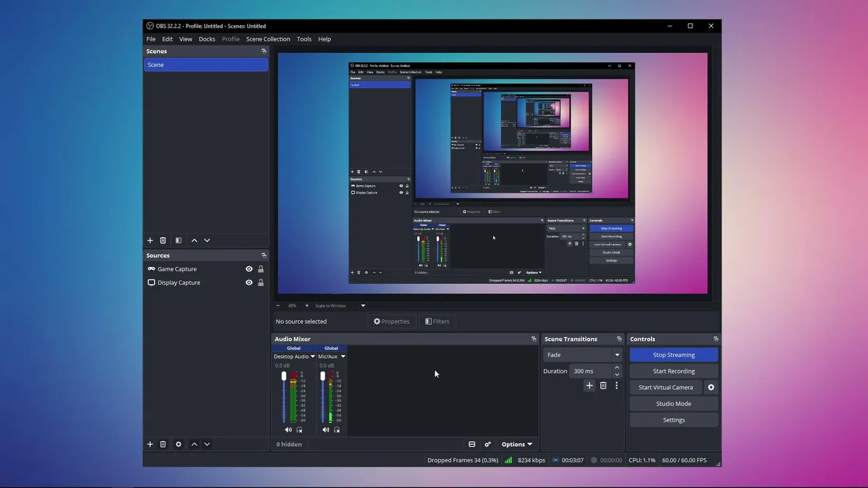Open scene filters icon in Scenes toolbar
Screen dimensions: 868x488
(x=178, y=240)
